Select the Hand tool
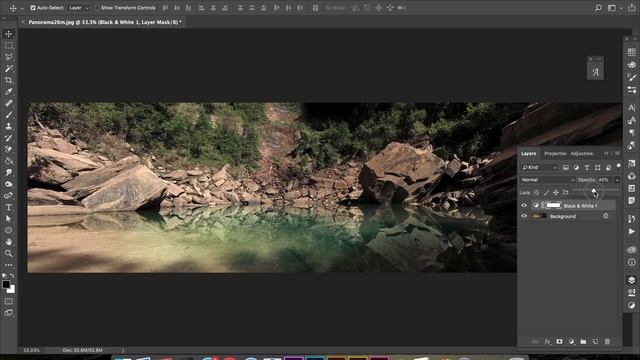The image size is (640, 360). (9, 242)
